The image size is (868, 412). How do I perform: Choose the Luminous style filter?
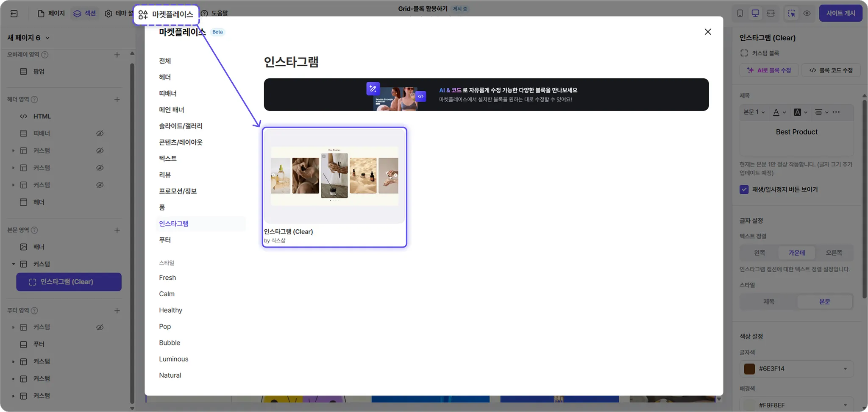pos(174,359)
